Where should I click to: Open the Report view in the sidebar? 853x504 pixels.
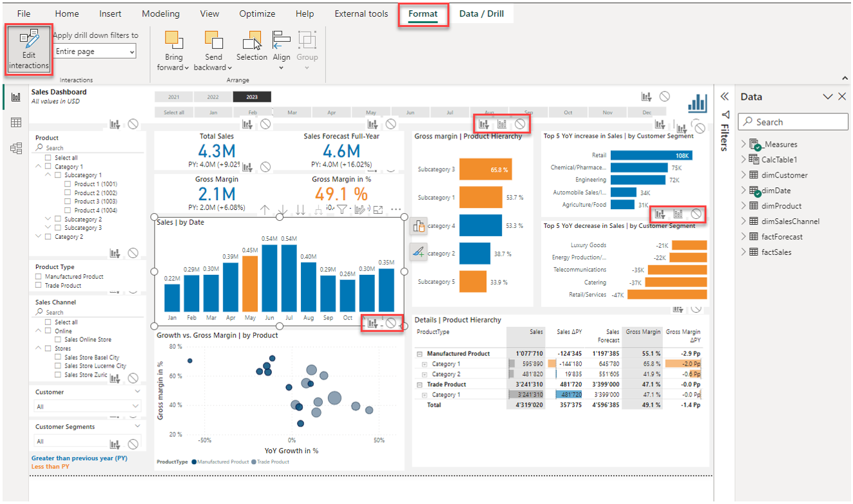point(16,98)
